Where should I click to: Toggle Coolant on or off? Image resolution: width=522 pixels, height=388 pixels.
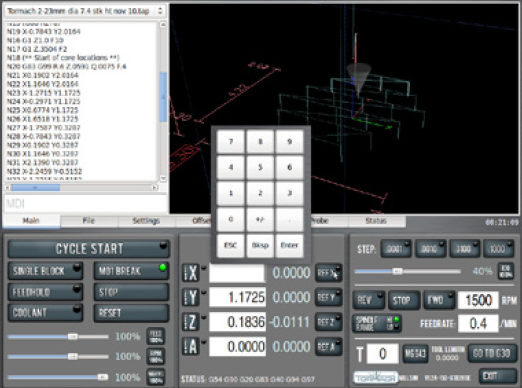pos(45,313)
